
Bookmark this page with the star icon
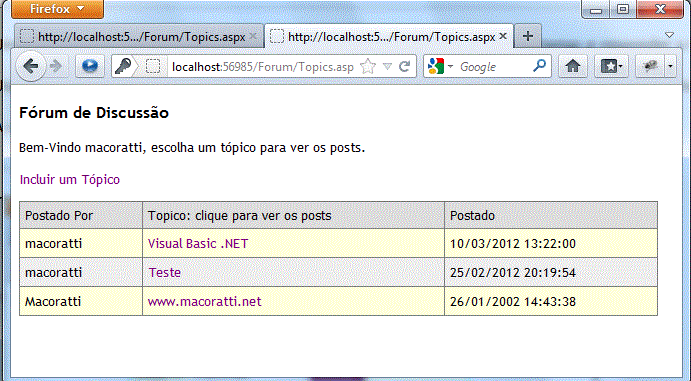pos(368,67)
